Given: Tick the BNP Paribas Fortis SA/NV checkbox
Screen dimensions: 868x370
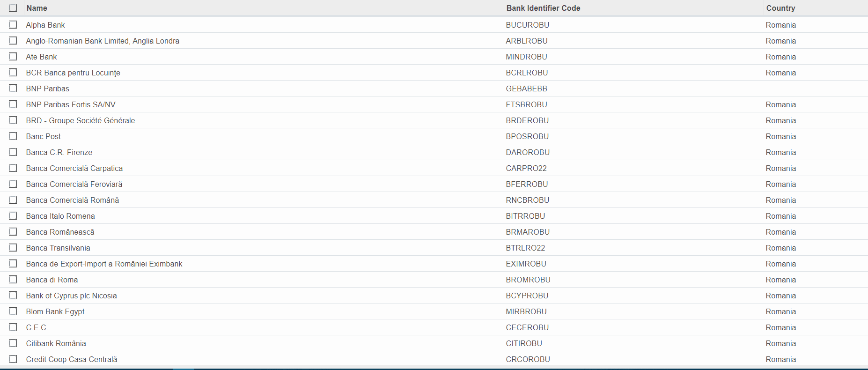Looking at the screenshot, I should click(13, 104).
